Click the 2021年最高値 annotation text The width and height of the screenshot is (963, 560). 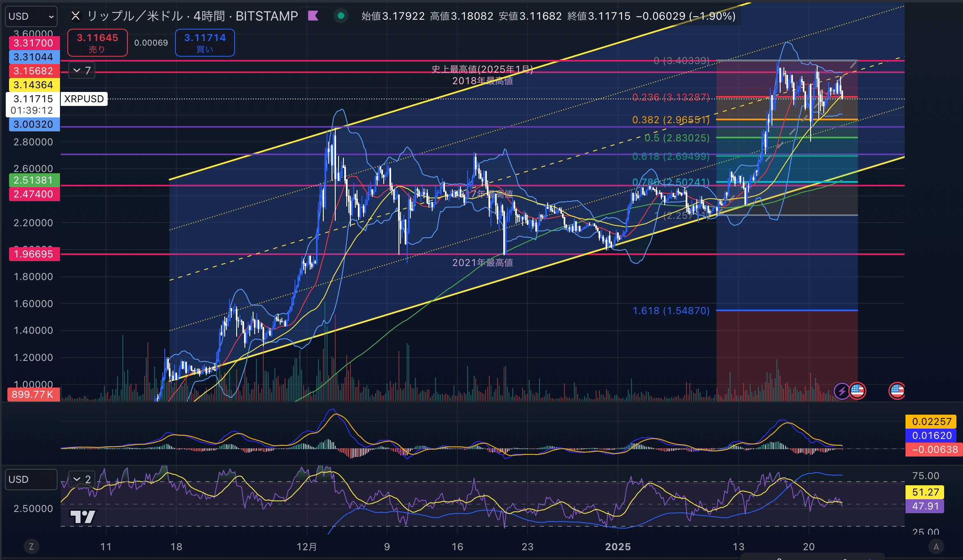[x=483, y=263]
